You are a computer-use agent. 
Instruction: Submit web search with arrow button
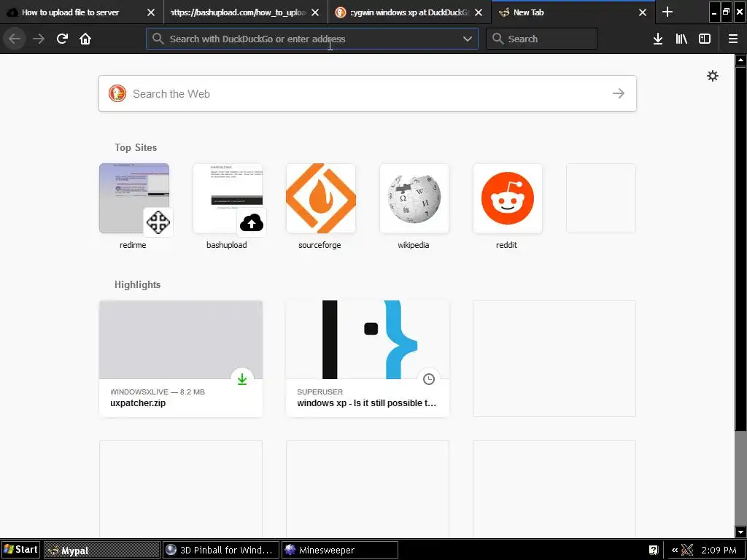[x=619, y=93]
